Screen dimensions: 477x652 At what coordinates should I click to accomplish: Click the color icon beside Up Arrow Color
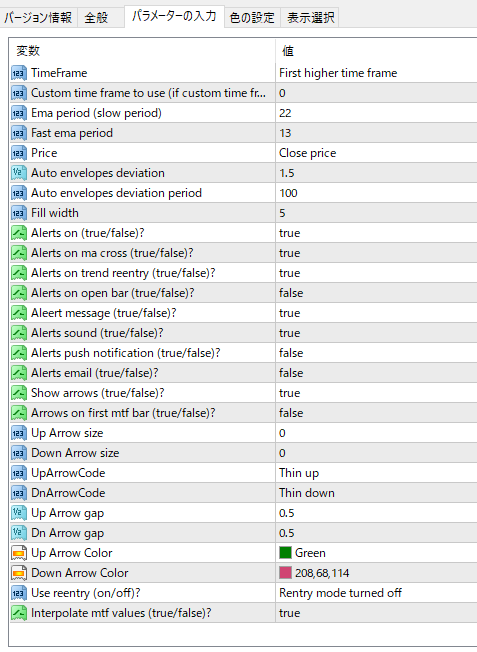[x=19, y=553]
